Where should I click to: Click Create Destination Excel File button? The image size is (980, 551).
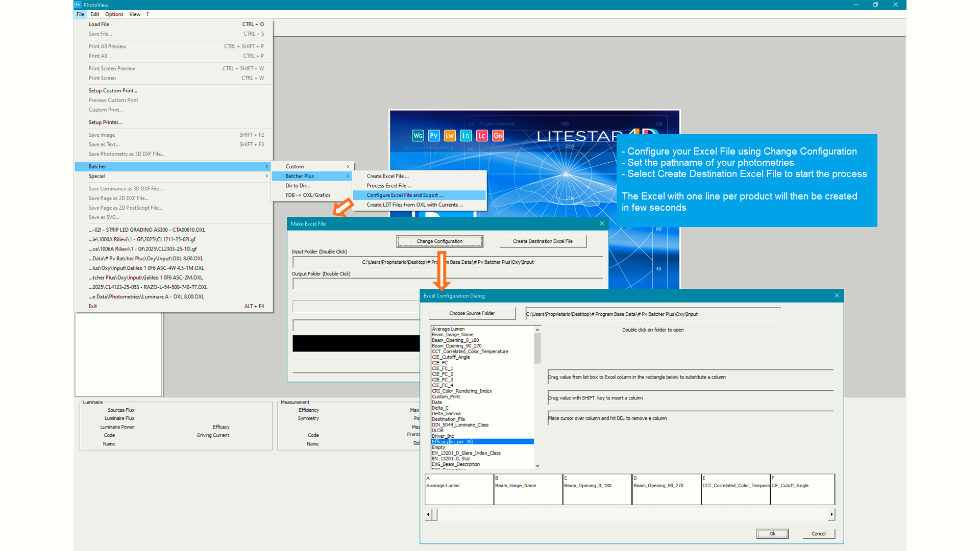coord(543,241)
